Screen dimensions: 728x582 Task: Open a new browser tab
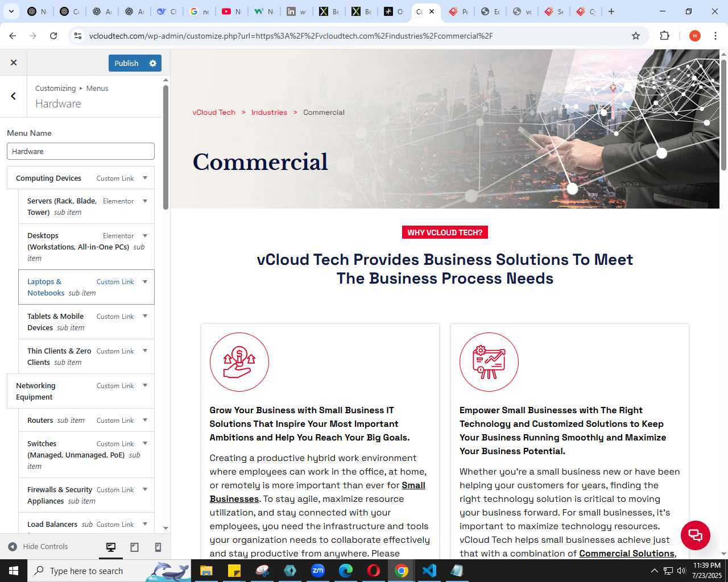pyautogui.click(x=611, y=11)
